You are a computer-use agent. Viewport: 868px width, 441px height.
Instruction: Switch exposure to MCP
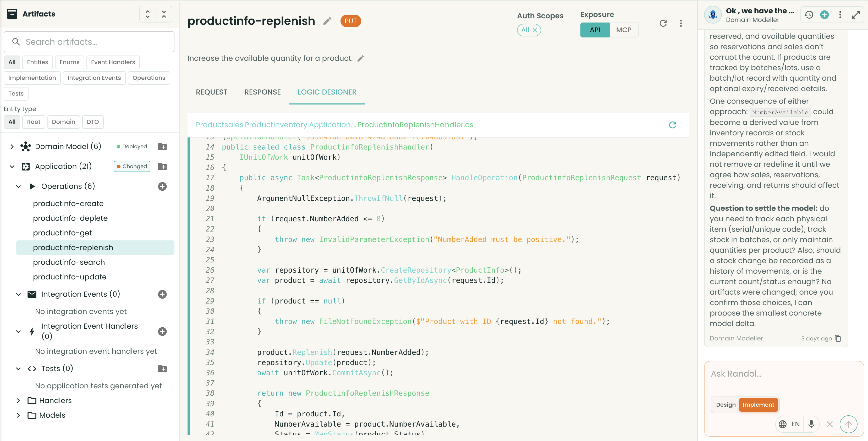coord(624,30)
